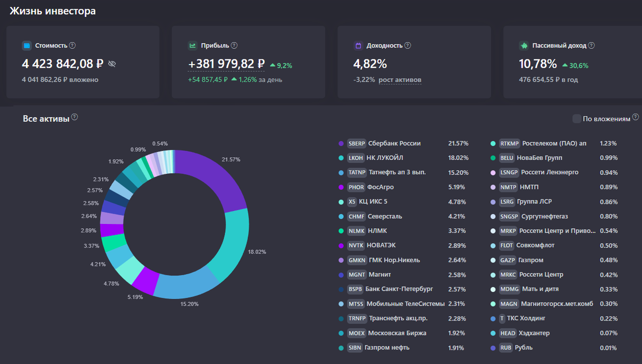Click the CHMF ticker badge
This screenshot has height=364, width=642.
356,216
